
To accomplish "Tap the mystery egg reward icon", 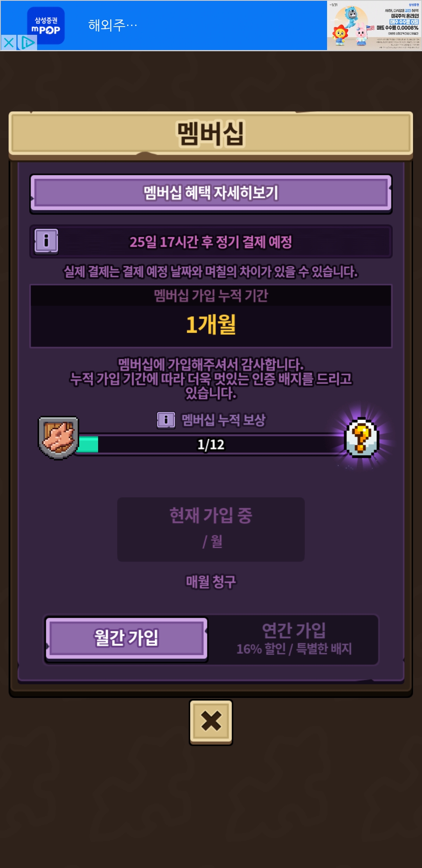I will 362,438.
